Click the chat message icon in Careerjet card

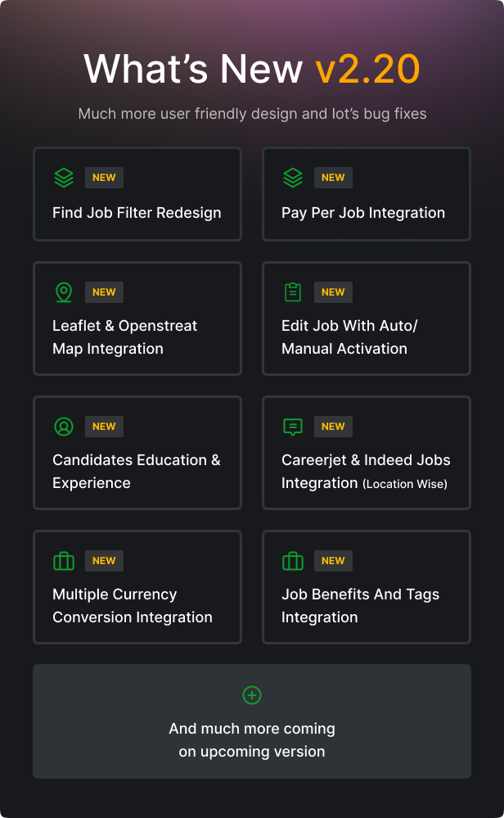[x=293, y=427]
